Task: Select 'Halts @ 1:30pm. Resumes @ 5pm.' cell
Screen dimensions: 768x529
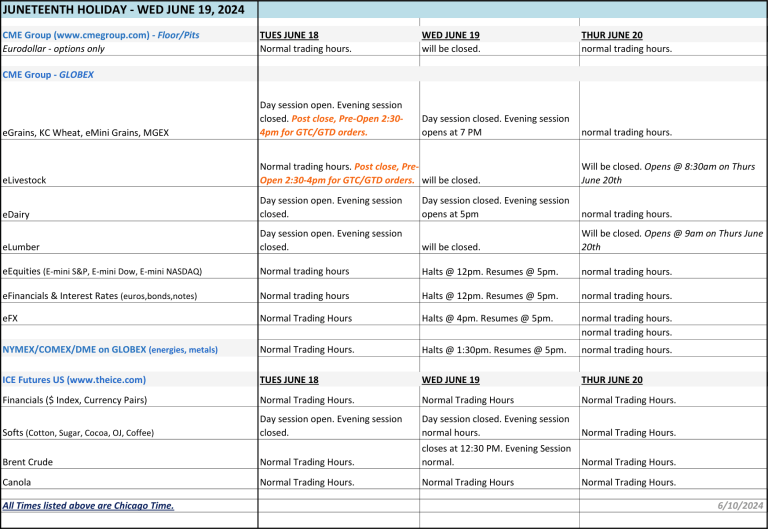Action: pos(494,350)
